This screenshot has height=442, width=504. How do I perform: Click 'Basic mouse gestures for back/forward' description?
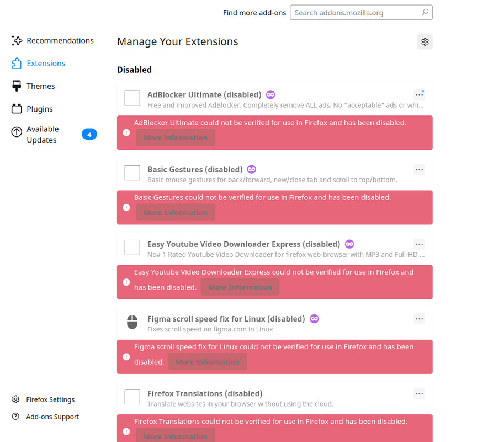(272, 180)
